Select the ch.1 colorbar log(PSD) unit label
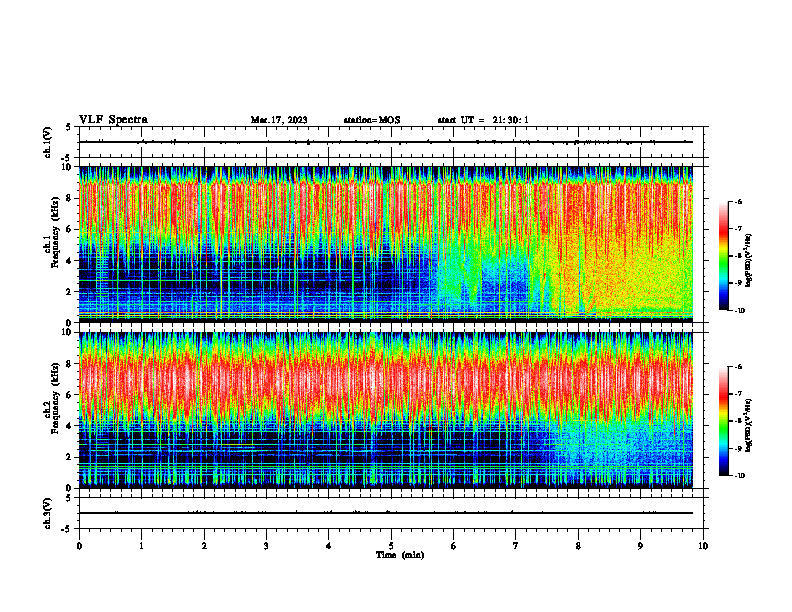792x612 pixels. click(x=749, y=261)
